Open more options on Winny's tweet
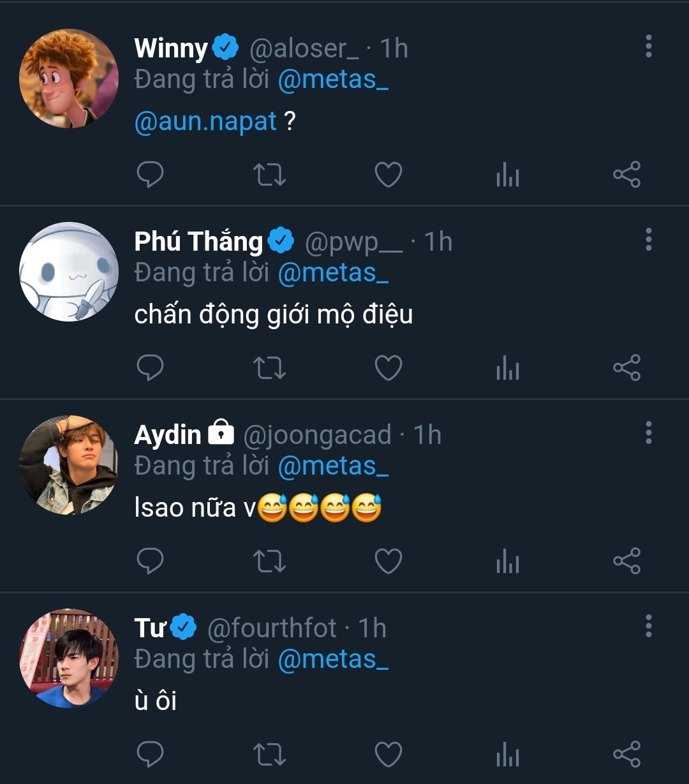 pos(648,47)
